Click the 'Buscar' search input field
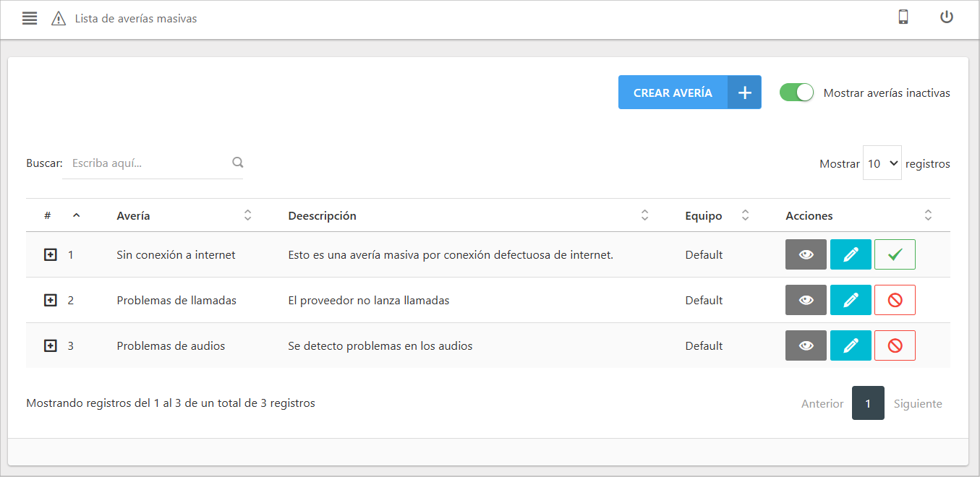Image resolution: width=980 pixels, height=477 pixels. pyautogui.click(x=145, y=163)
